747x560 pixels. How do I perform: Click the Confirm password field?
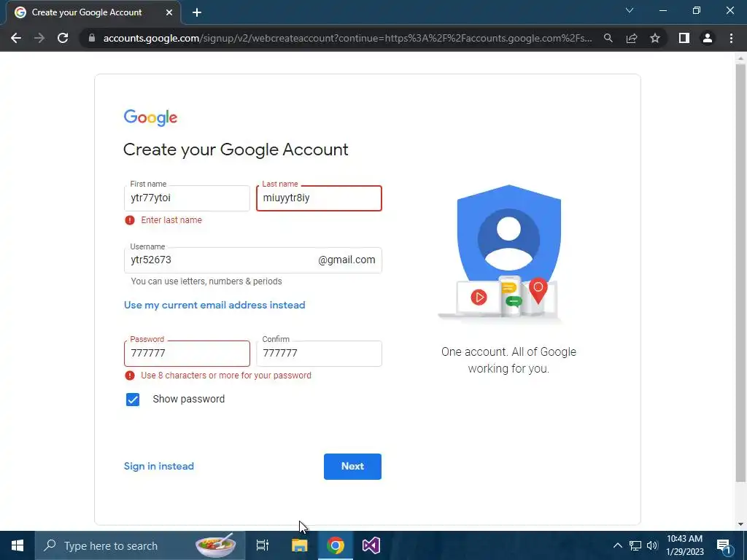(319, 354)
